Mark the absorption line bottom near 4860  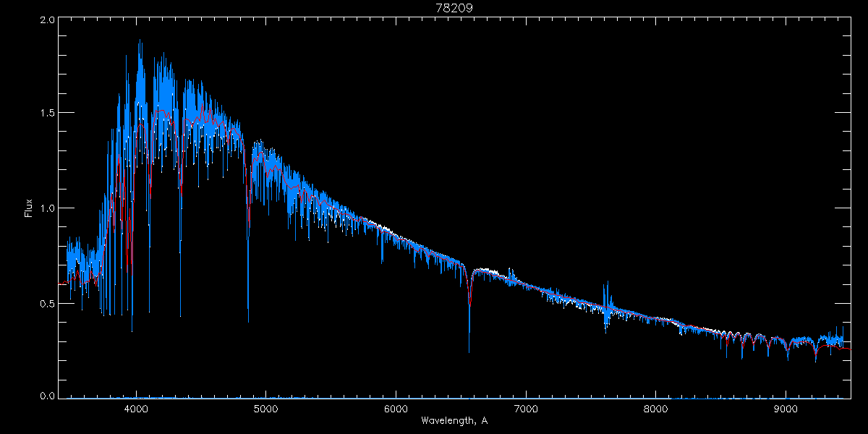pos(248,320)
